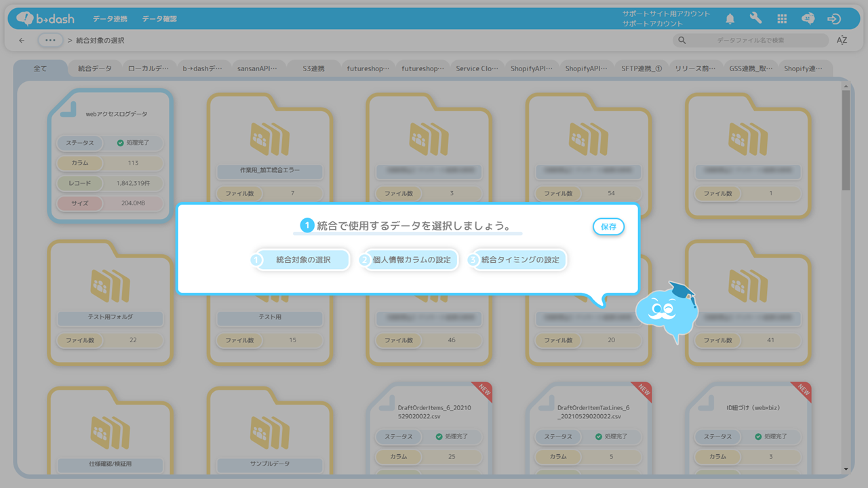
Task: Open the S3連携 tab
Action: click(313, 68)
